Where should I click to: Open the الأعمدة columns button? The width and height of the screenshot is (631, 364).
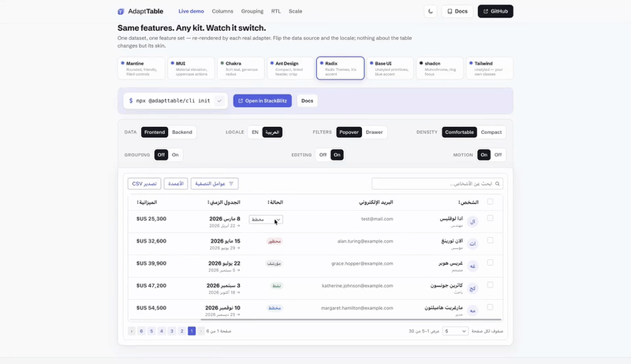tap(176, 184)
